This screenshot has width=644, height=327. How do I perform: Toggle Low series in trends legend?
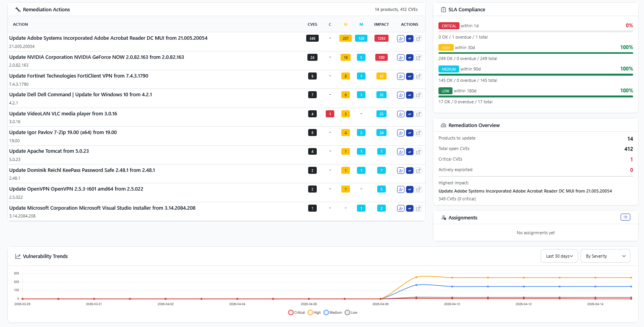(x=351, y=313)
